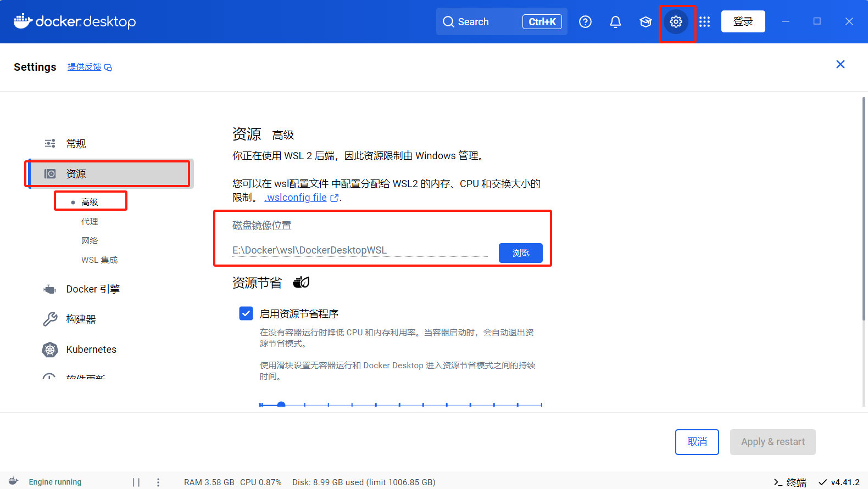Open the Learning center graduation cap icon
This screenshot has height=489, width=868.
(646, 21)
